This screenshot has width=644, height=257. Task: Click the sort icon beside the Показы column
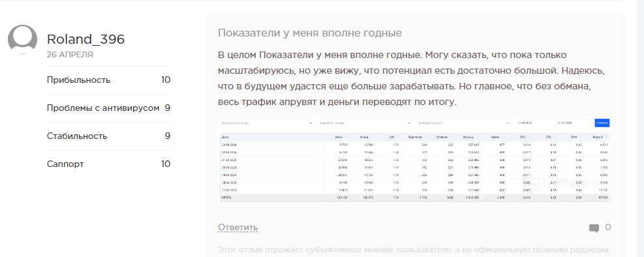(477, 137)
